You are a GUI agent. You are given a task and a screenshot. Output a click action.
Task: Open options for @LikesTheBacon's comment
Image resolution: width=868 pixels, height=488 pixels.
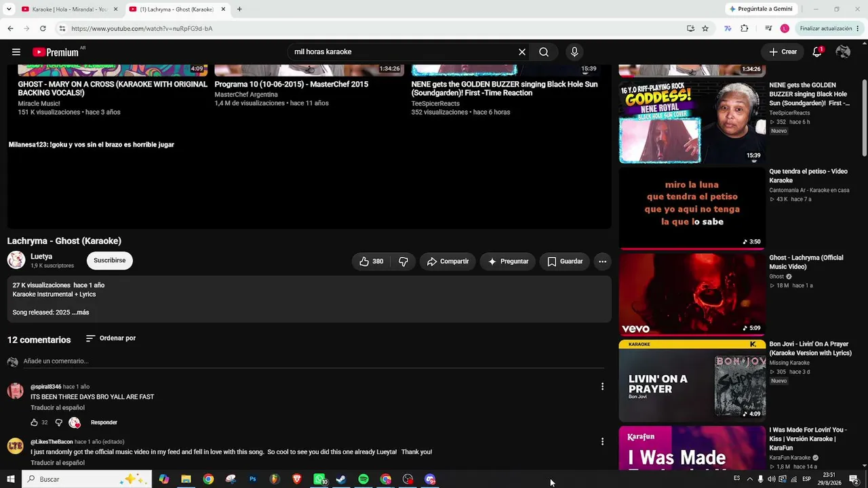(602, 441)
